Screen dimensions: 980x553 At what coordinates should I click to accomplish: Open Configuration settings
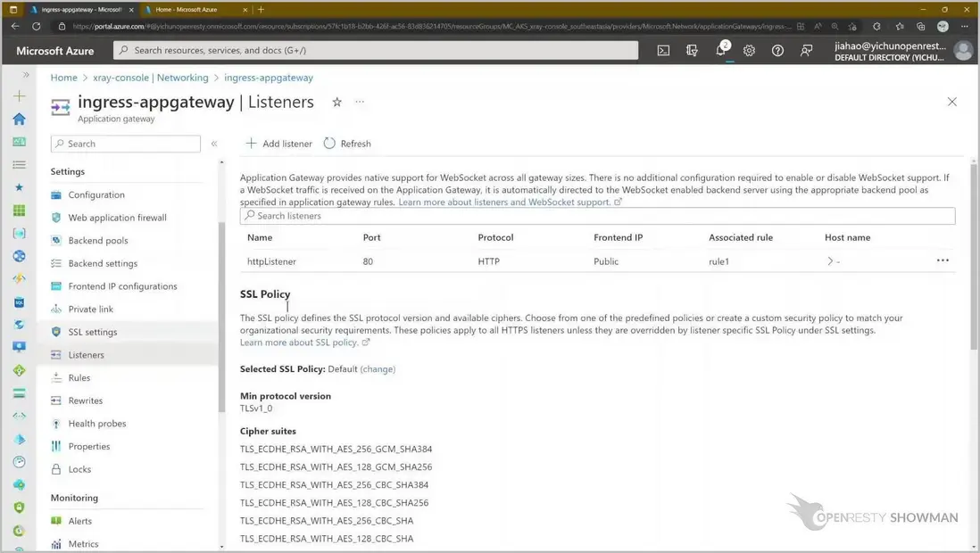pyautogui.click(x=96, y=195)
